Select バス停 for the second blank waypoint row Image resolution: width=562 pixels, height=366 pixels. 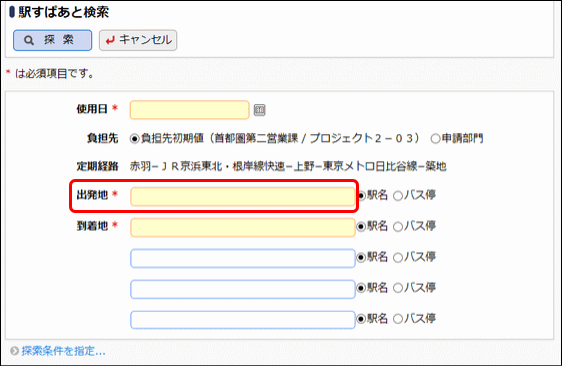pos(398,289)
